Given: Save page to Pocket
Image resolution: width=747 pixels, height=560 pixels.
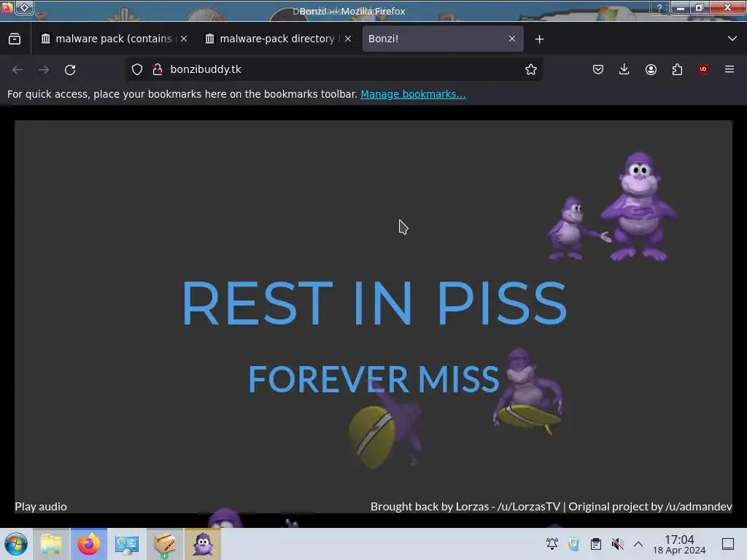Looking at the screenshot, I should point(598,69).
